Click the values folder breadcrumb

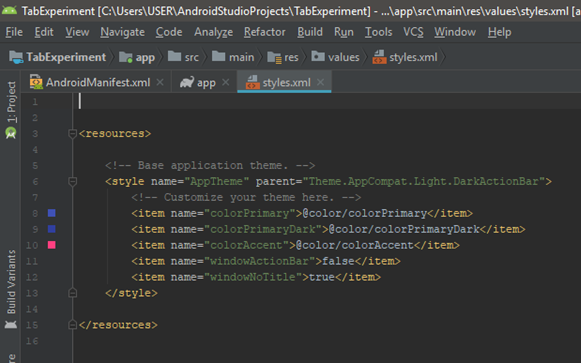tap(335, 57)
